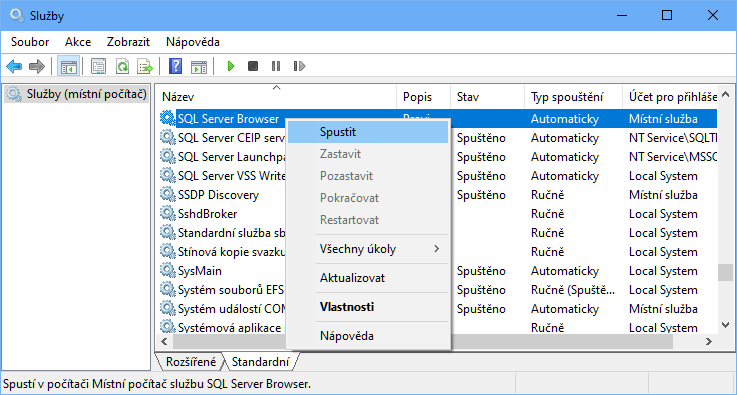737x395 pixels.
Task: Click the Stop service square icon
Action: [253, 66]
